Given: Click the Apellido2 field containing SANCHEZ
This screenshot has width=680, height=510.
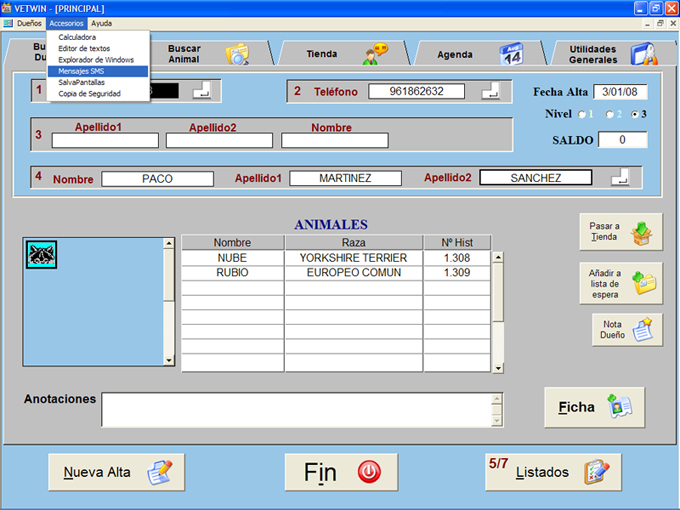Looking at the screenshot, I should (536, 177).
